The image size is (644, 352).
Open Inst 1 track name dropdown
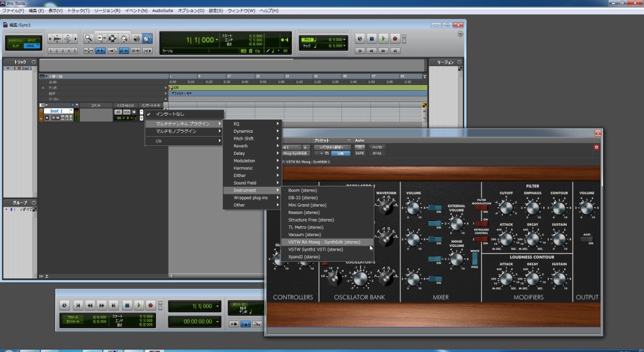click(71, 111)
